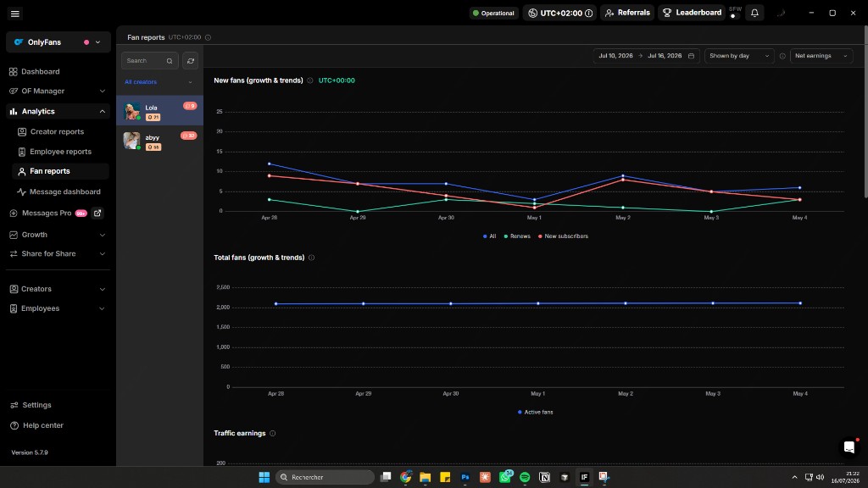
Task: Click the date range calendar icon
Action: (691, 56)
